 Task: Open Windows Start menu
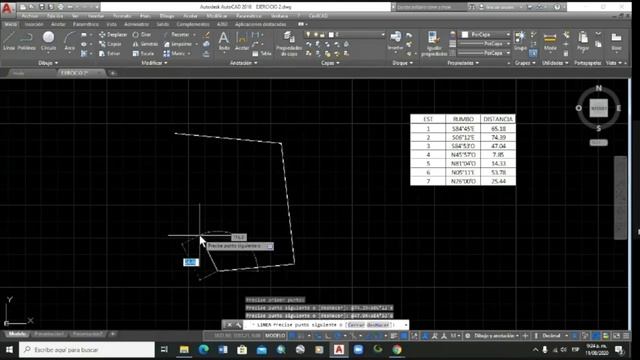tap(9, 350)
